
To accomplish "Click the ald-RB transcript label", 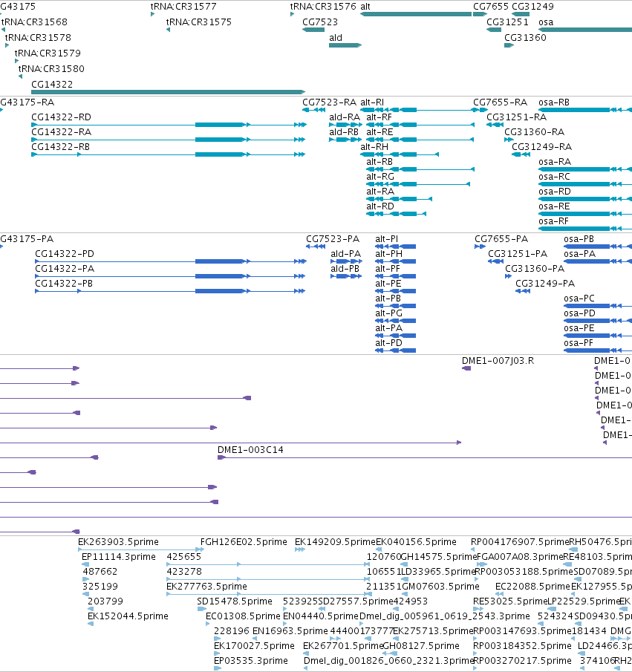I will [x=344, y=132].
